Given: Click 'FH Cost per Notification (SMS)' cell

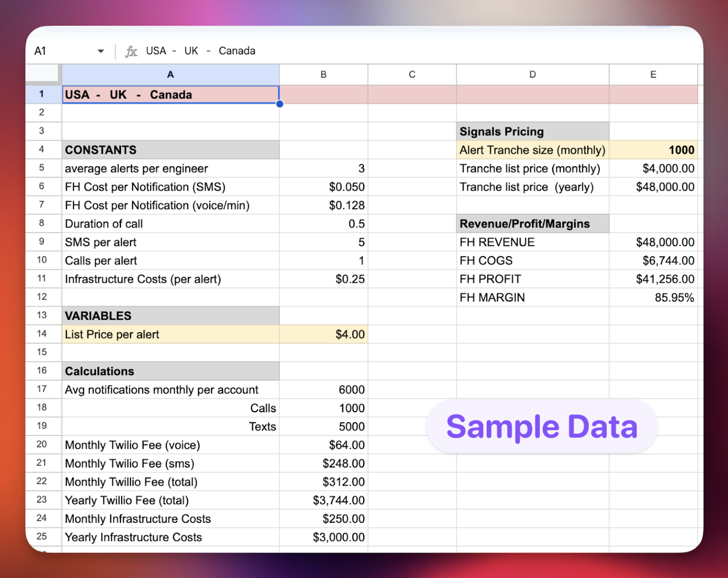Looking at the screenshot, I should click(x=171, y=187).
